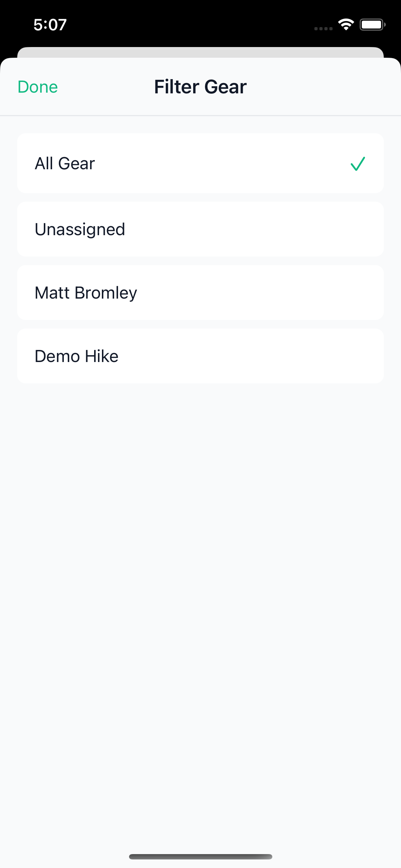
Task: Click the 5:07 clock in status bar
Action: (x=50, y=25)
